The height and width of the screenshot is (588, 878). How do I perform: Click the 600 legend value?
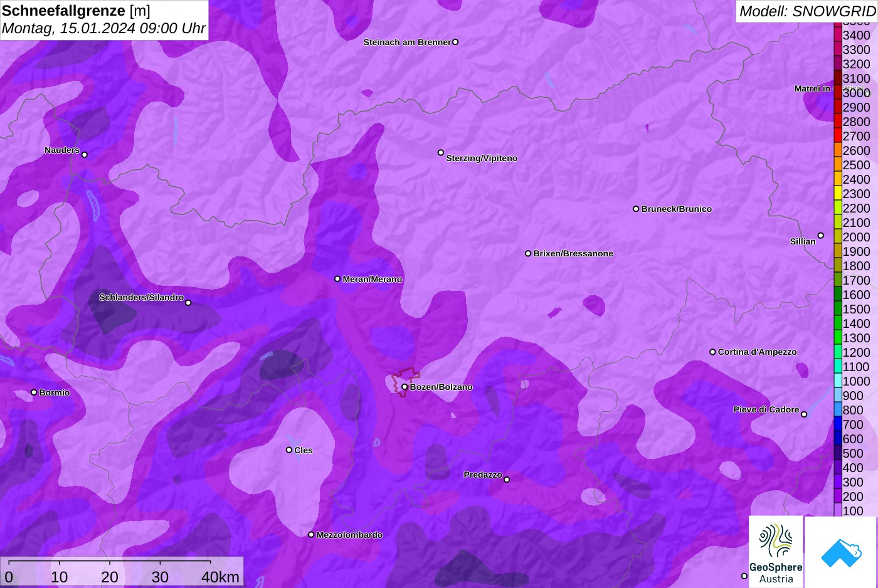853,439
